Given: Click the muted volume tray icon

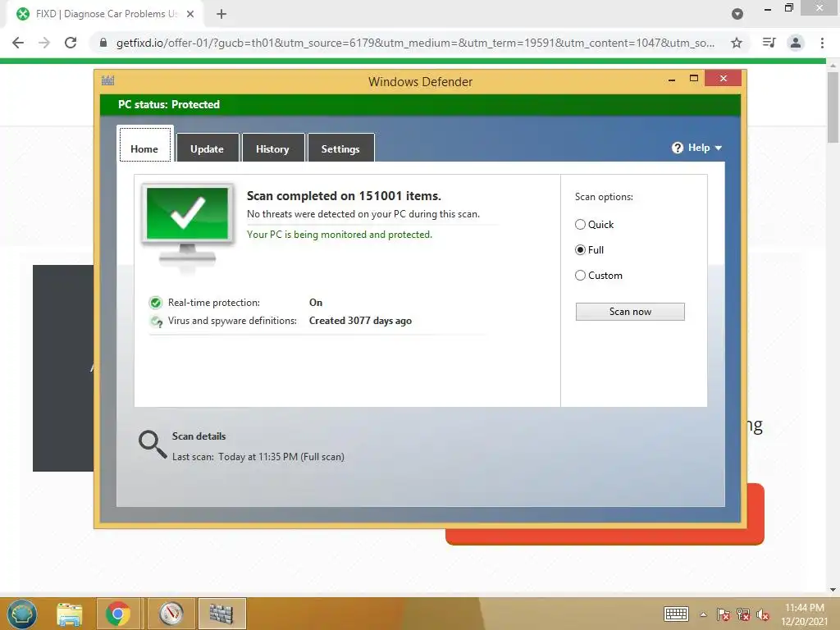Looking at the screenshot, I should coord(763,614).
